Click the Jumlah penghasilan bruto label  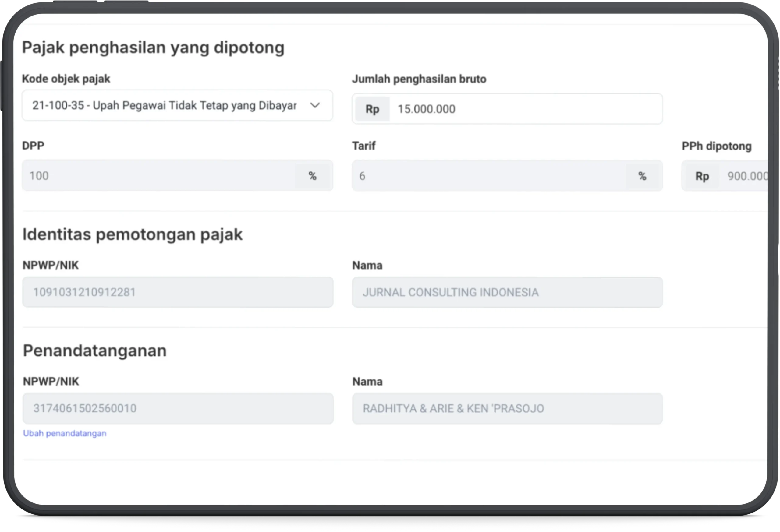point(419,79)
